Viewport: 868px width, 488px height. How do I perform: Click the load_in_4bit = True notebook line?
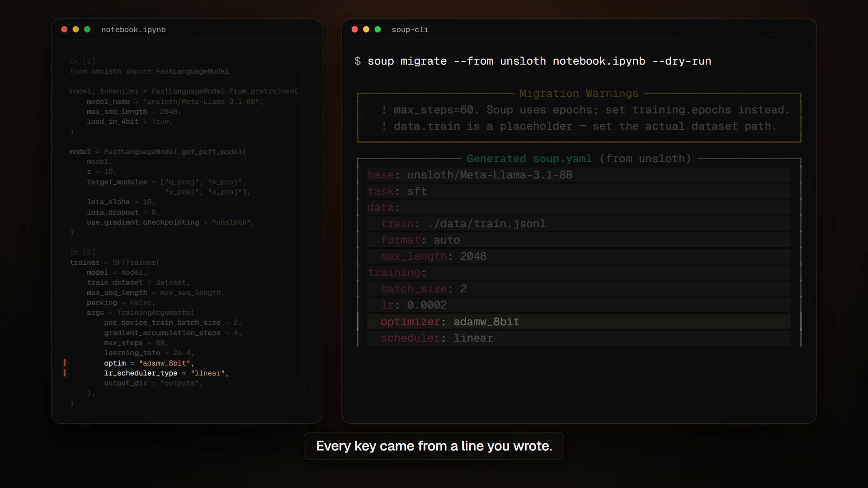130,122
